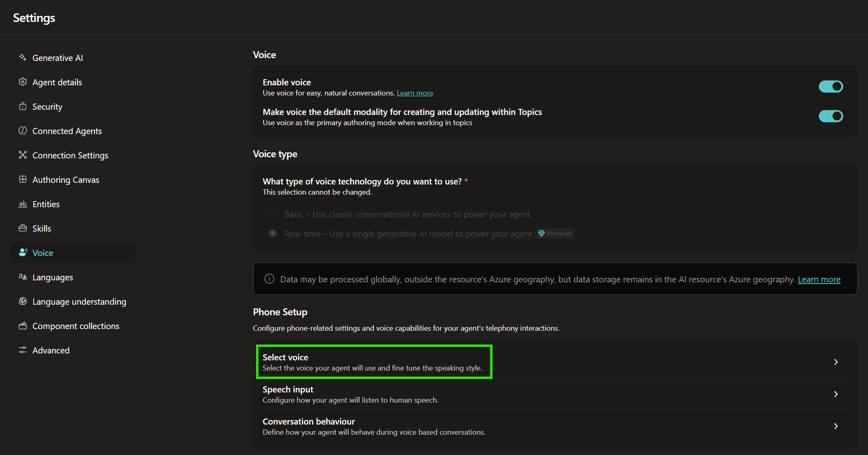Select the Basic voice technology radio button
This screenshot has width=868, height=455.
tap(273, 214)
